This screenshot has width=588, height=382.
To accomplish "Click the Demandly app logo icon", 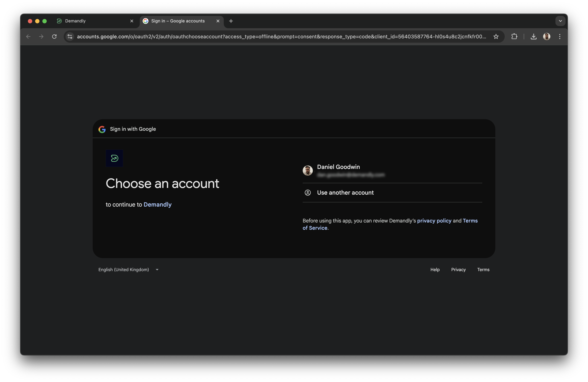I will point(114,158).
